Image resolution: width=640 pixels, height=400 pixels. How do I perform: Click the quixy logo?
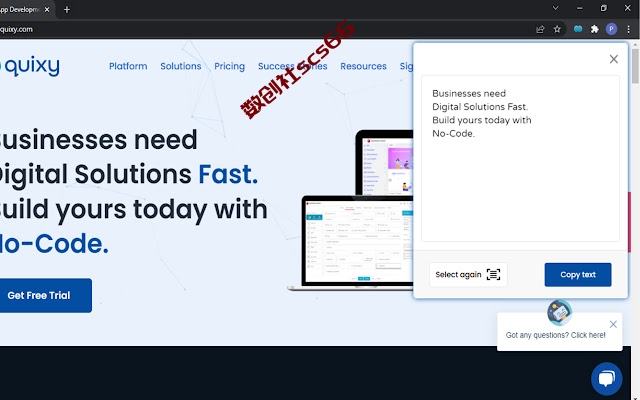[30, 66]
